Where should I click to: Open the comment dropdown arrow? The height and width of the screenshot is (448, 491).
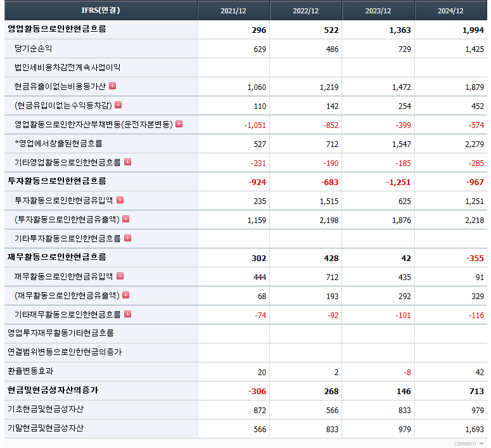point(481,444)
